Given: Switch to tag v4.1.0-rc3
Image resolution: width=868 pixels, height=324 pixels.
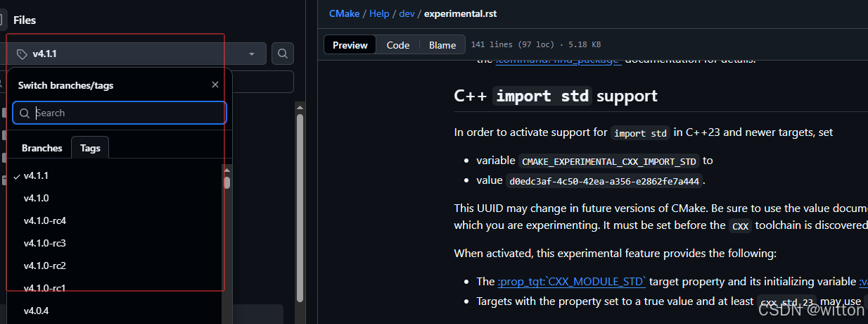Looking at the screenshot, I should point(44,243).
